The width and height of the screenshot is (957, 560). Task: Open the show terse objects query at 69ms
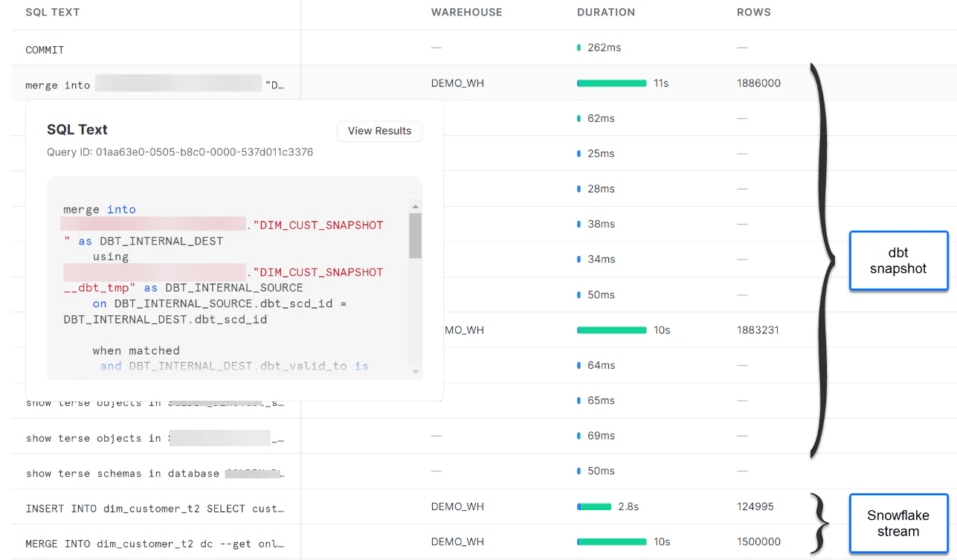point(155,438)
